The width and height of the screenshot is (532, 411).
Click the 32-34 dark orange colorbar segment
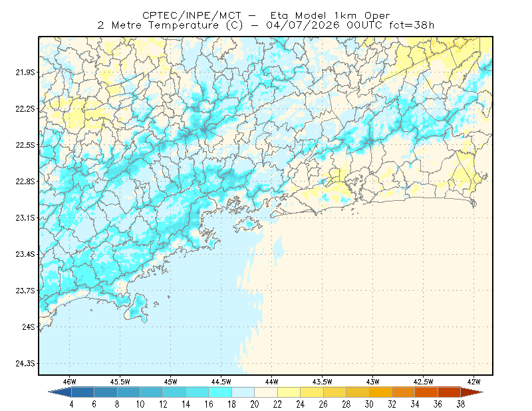tap(404, 392)
